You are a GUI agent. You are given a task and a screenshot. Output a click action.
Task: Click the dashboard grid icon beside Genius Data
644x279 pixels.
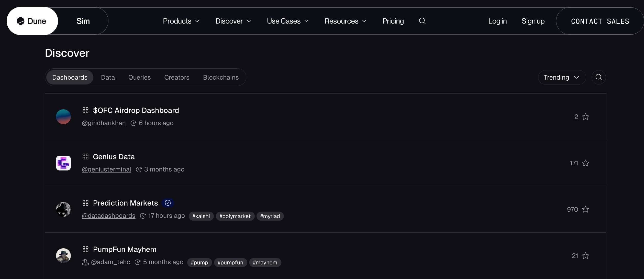85,156
